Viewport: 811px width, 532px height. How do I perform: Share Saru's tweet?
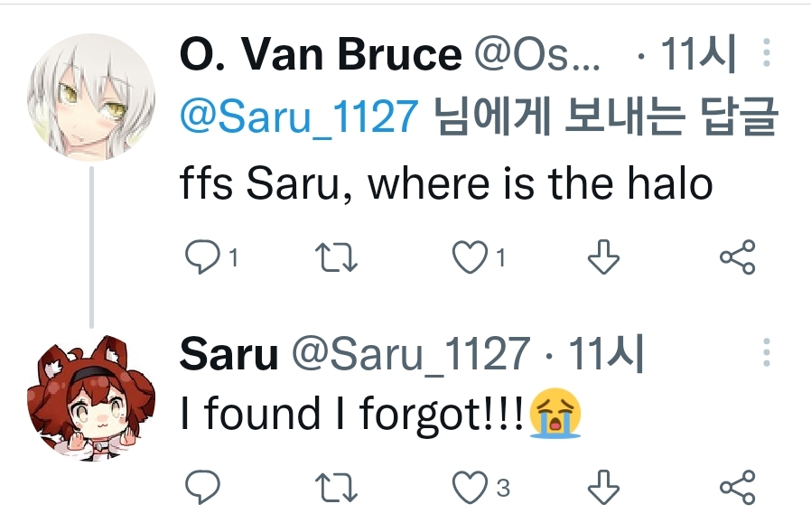click(x=737, y=488)
